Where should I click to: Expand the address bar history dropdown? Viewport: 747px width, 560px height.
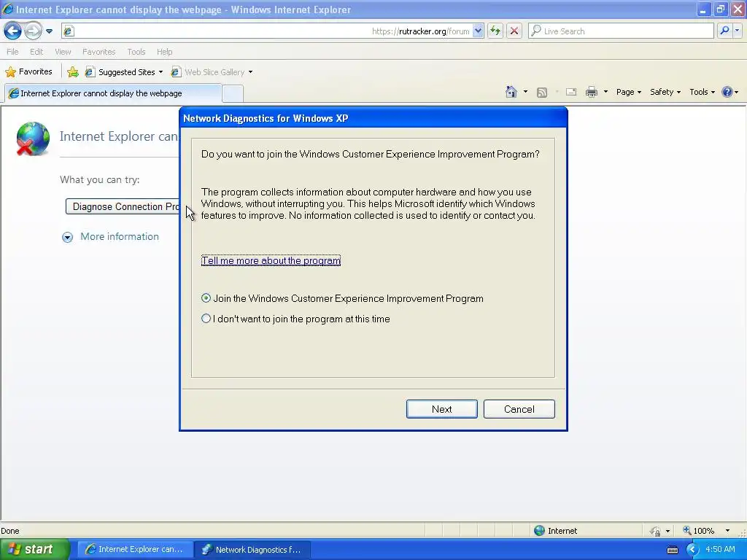click(479, 31)
